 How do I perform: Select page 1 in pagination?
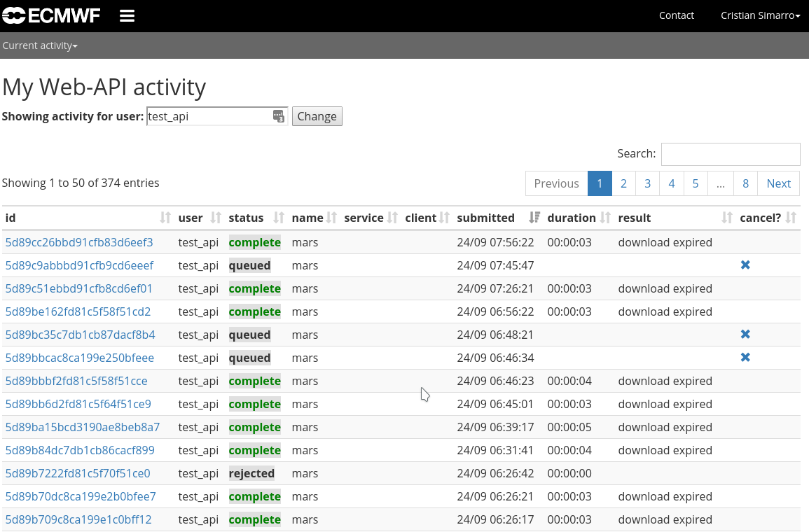click(x=600, y=183)
